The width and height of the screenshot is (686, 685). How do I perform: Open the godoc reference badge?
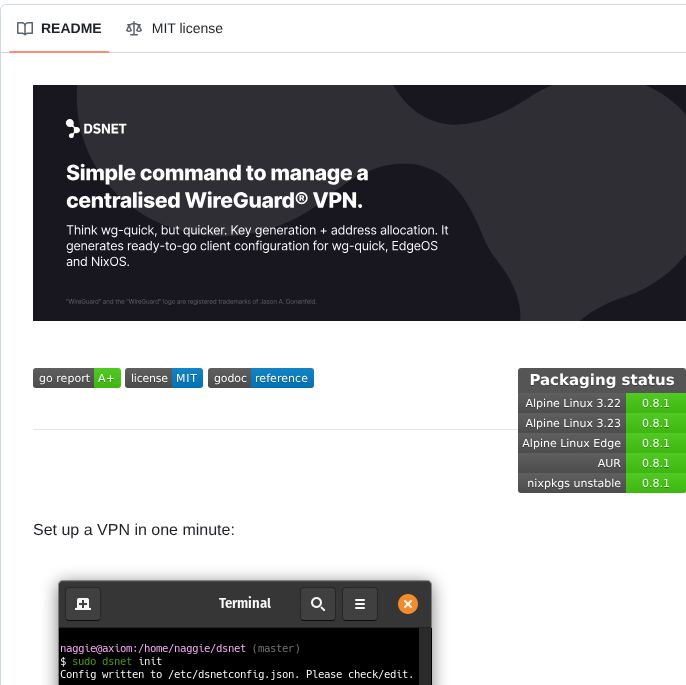(261, 378)
